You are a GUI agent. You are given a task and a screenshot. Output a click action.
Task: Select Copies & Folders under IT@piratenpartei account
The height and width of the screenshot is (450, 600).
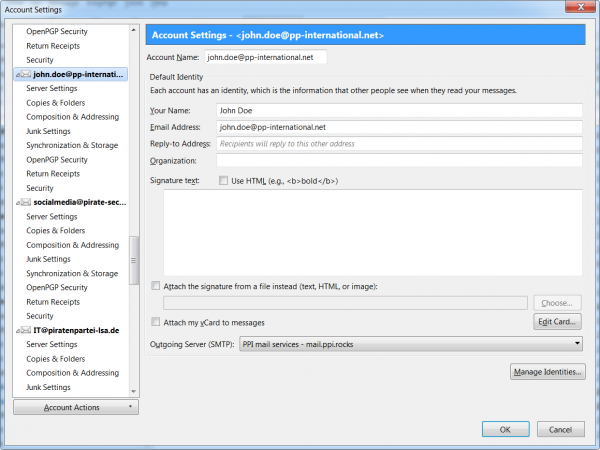[x=56, y=358]
